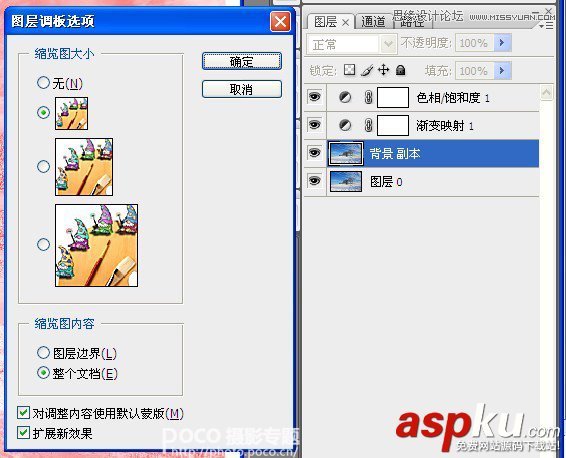
Task: Click the 色相/饱和度 1 adjustment icon
Action: pos(345,97)
